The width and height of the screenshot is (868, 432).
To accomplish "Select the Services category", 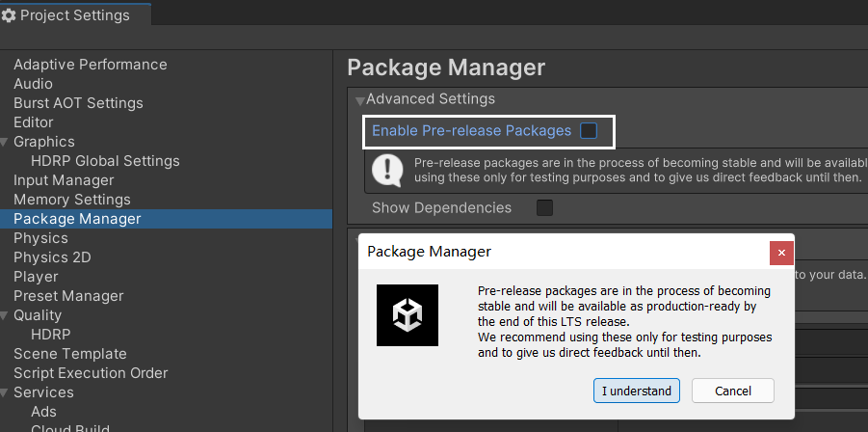I will pyautogui.click(x=43, y=392).
